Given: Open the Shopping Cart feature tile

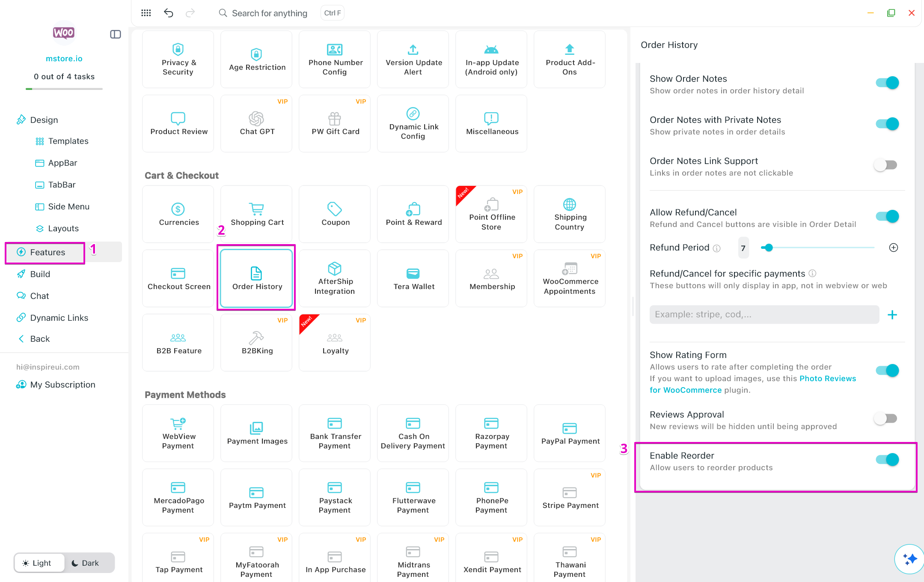Looking at the screenshot, I should click(256, 214).
